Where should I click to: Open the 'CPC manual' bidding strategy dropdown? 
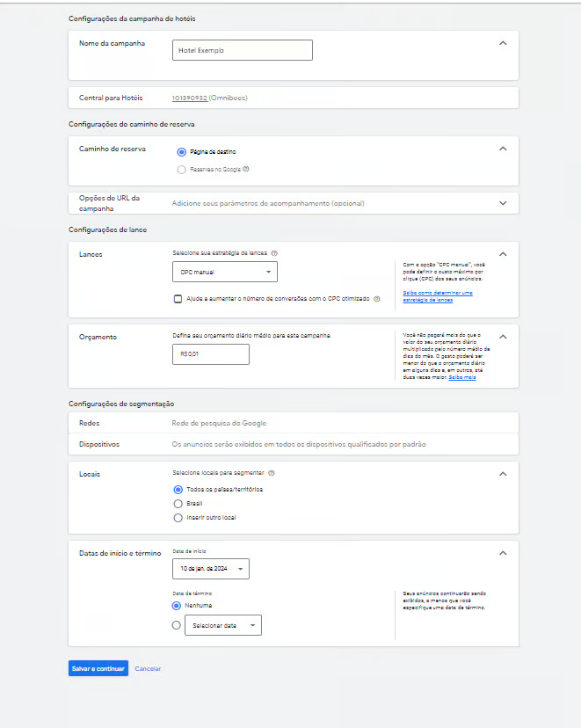click(225, 272)
